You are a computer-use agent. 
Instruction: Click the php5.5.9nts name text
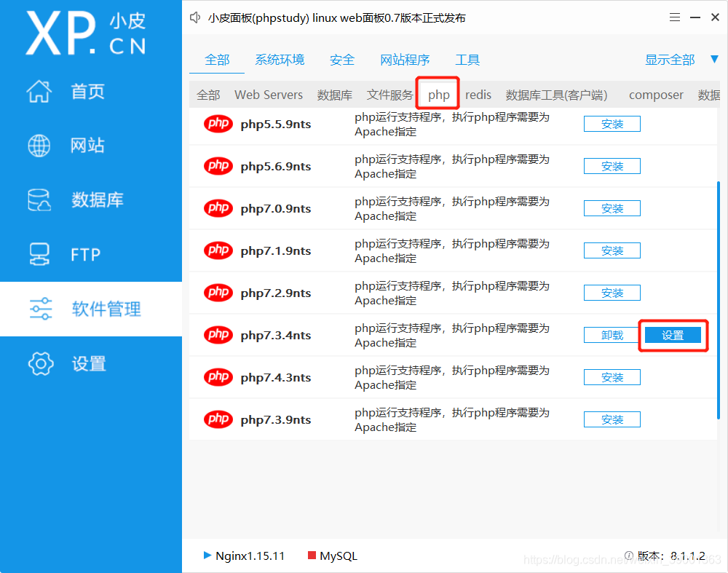click(x=276, y=124)
